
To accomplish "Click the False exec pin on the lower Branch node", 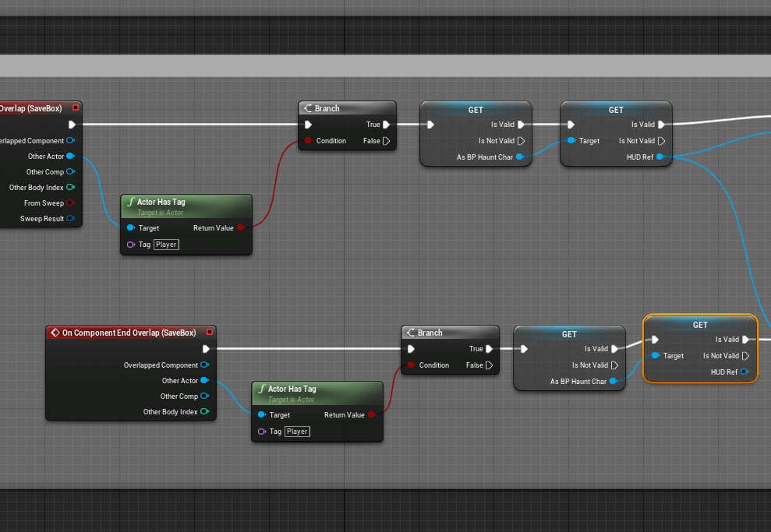I will pos(489,365).
